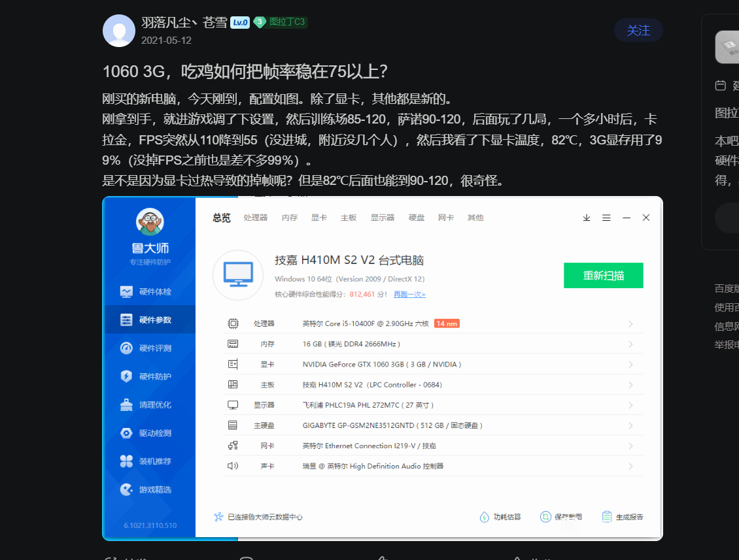The width and height of the screenshot is (739, 560).
Task: Click 生成报告 generate report
Action: (623, 517)
